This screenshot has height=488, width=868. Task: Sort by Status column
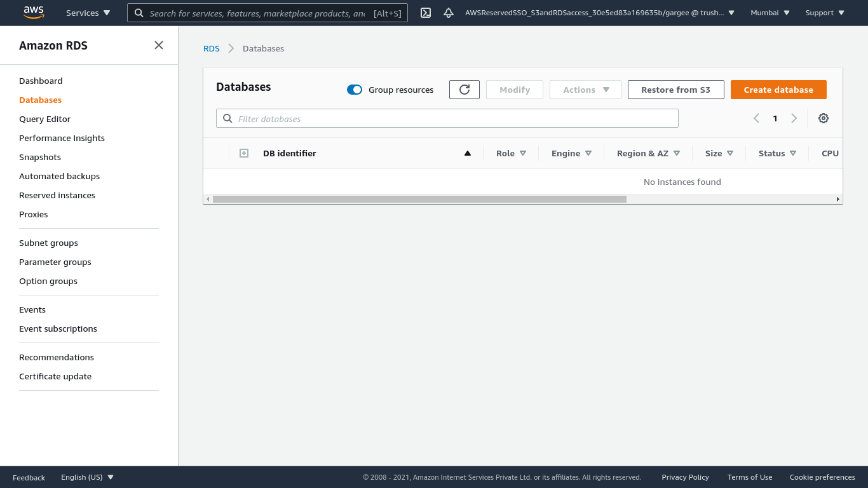778,153
